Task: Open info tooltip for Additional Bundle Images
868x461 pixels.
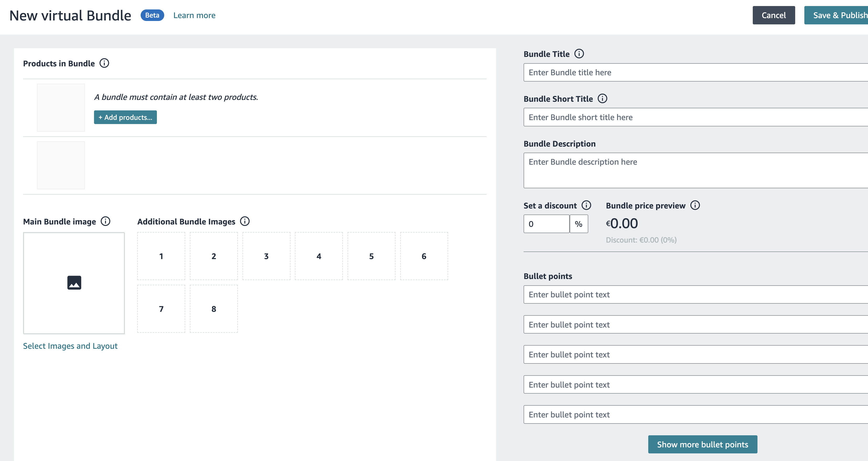Action: coord(245,221)
